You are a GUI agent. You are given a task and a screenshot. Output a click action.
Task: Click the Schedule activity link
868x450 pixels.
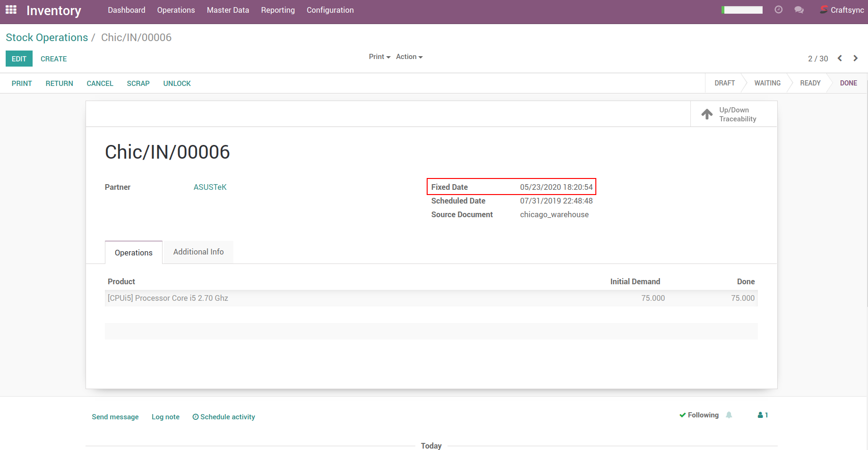click(223, 417)
